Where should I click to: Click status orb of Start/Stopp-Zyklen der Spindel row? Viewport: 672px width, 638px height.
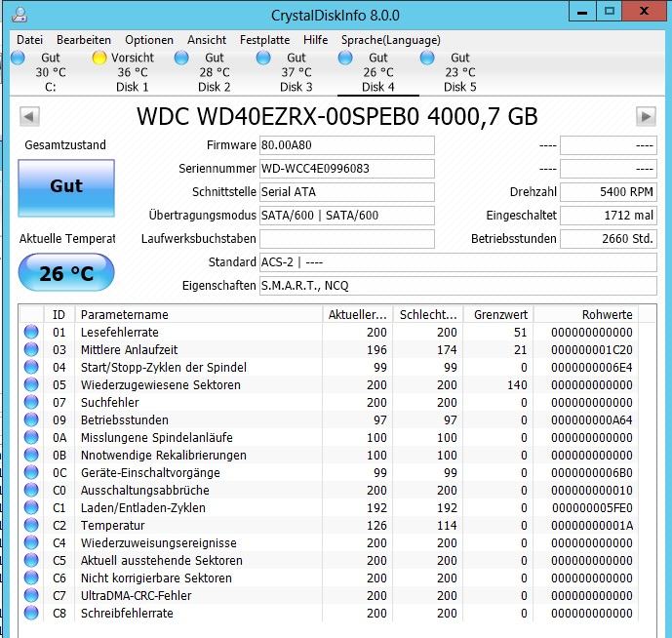click(31, 367)
